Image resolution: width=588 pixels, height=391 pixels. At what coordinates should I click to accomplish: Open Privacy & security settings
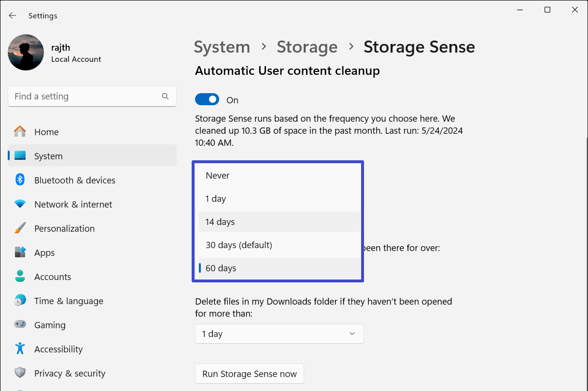(x=70, y=373)
